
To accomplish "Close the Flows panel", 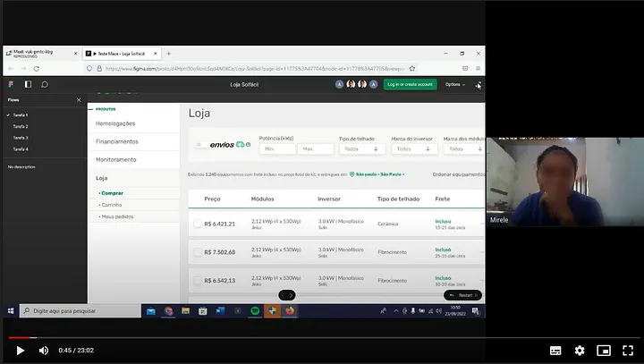I will [x=79, y=100].
